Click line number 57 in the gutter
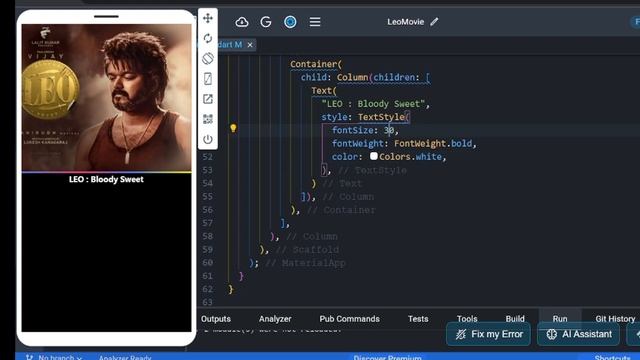This screenshot has height=360, width=640. [207, 223]
